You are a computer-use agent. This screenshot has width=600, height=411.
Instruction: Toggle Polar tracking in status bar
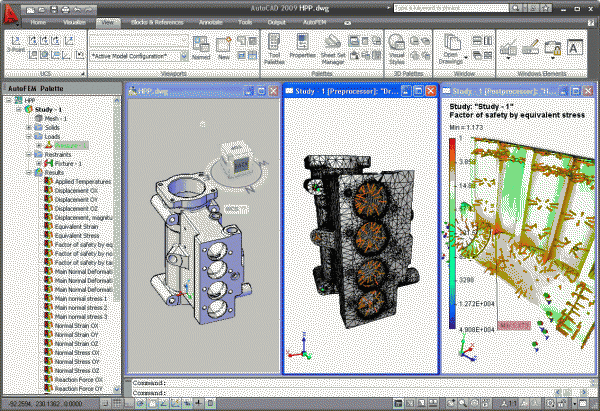pos(140,403)
